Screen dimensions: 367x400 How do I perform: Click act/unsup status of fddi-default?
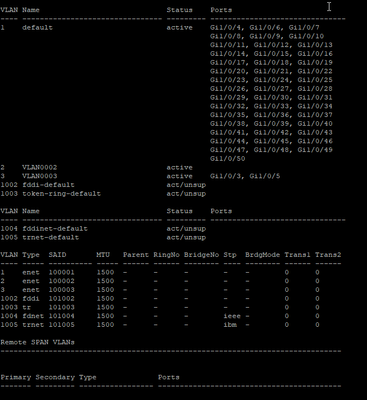[x=186, y=185]
